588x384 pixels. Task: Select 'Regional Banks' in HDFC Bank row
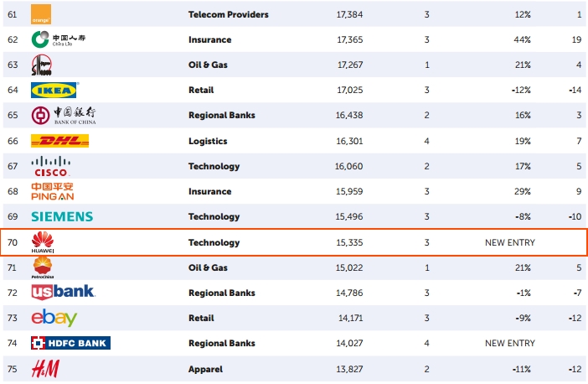click(x=222, y=343)
